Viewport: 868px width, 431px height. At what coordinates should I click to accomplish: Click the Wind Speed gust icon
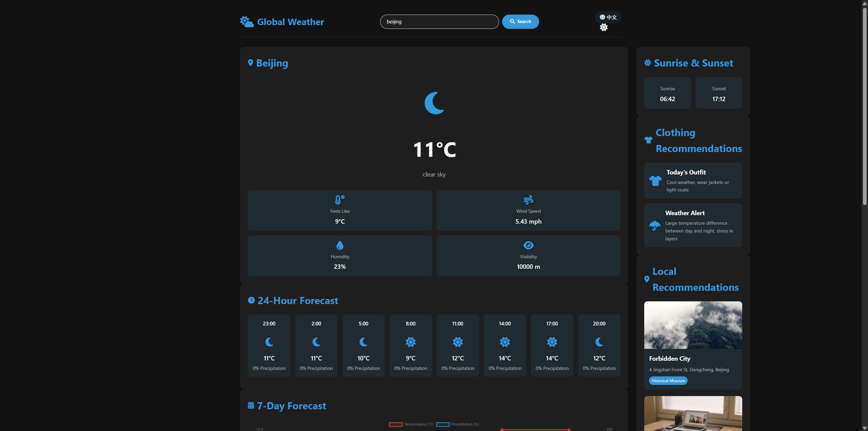click(528, 200)
